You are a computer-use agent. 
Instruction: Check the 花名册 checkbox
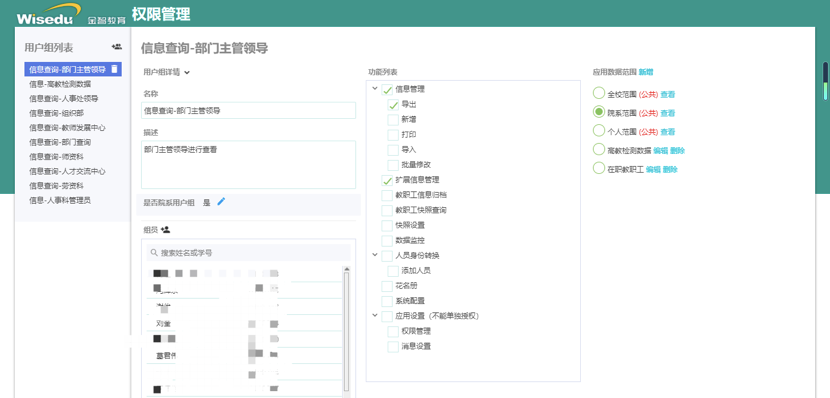pyautogui.click(x=387, y=286)
